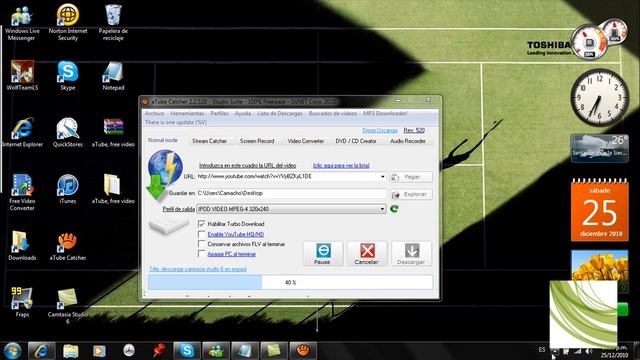
Task: Switch to the Stream Catcher tab
Action: [x=209, y=141]
